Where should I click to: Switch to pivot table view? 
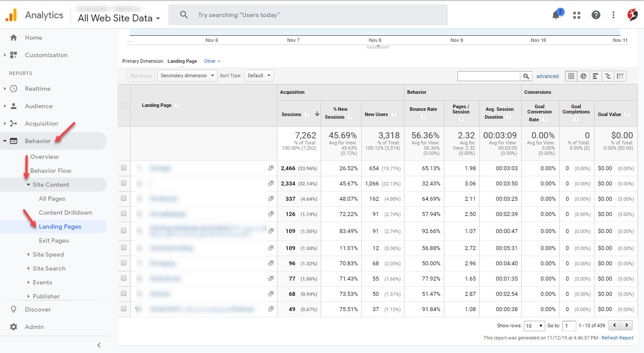click(620, 76)
